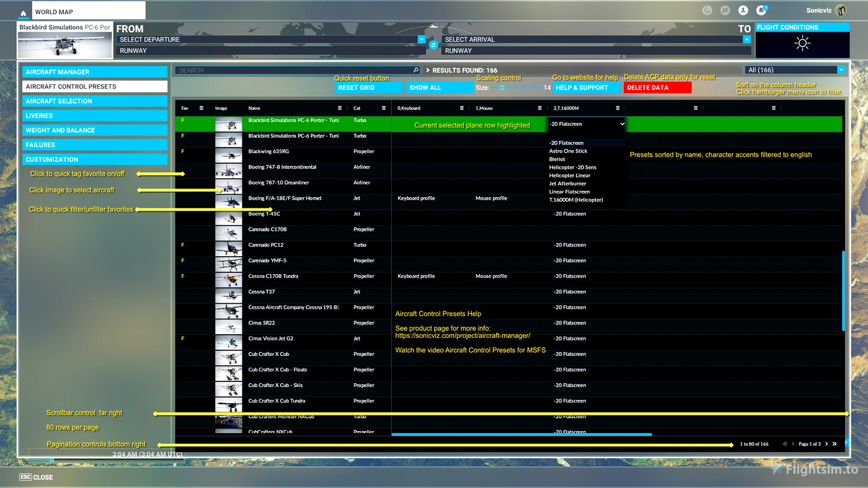Choose Bleriot preset option
The width and height of the screenshot is (868, 488).
(x=557, y=159)
